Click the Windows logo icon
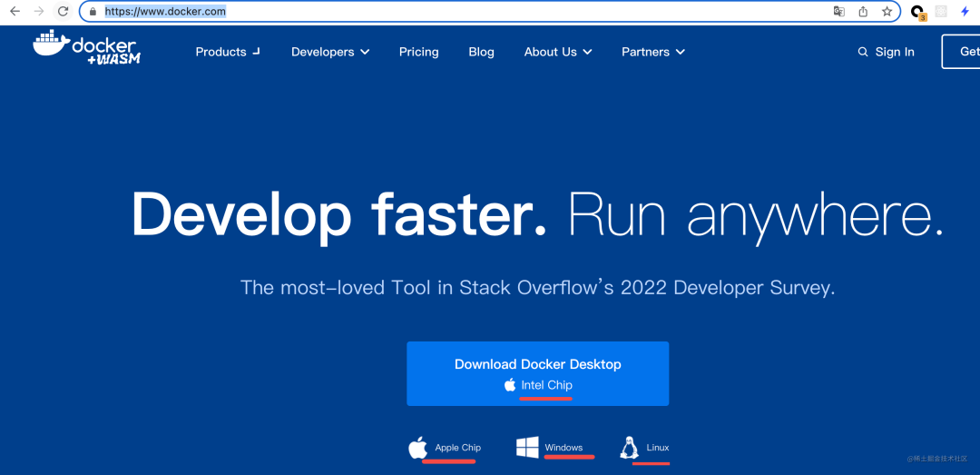The height and width of the screenshot is (475, 980). point(527,448)
